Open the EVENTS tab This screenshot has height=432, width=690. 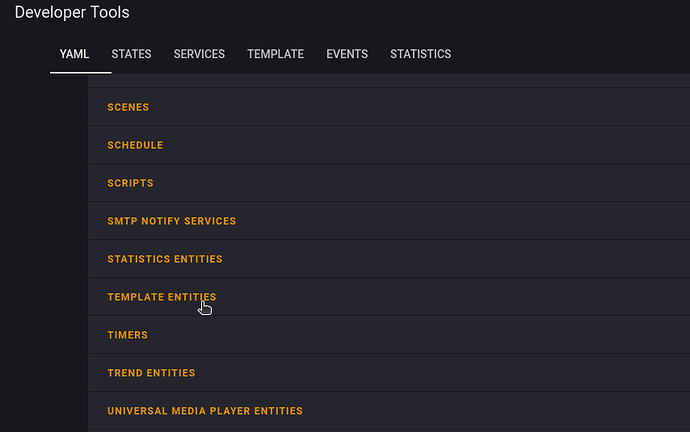347,54
